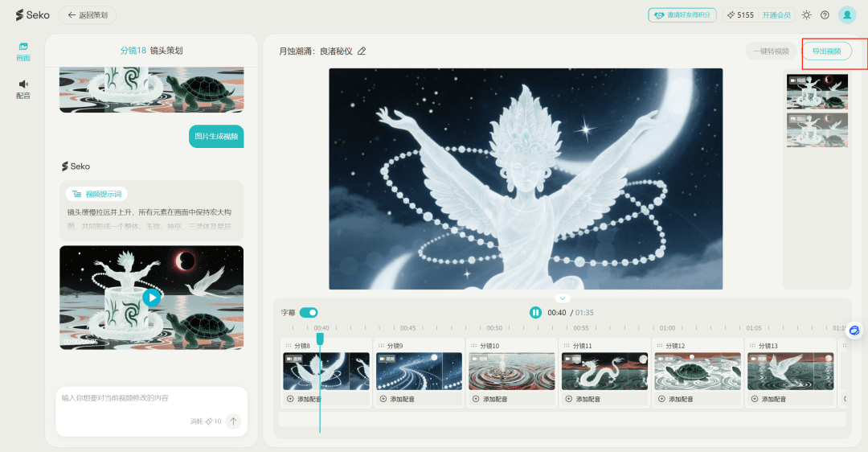
Task: Click timeline ruler at 00:45
Action: [408, 328]
